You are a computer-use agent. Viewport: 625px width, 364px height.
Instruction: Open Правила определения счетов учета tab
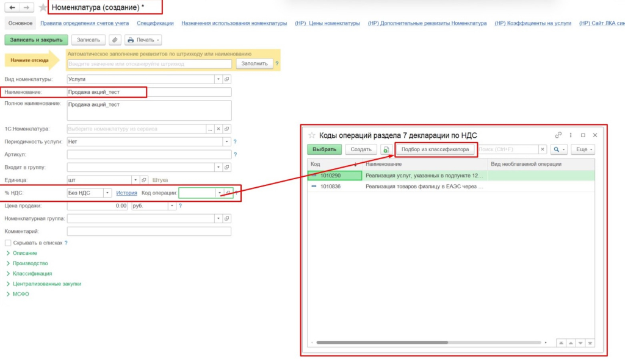(x=84, y=23)
